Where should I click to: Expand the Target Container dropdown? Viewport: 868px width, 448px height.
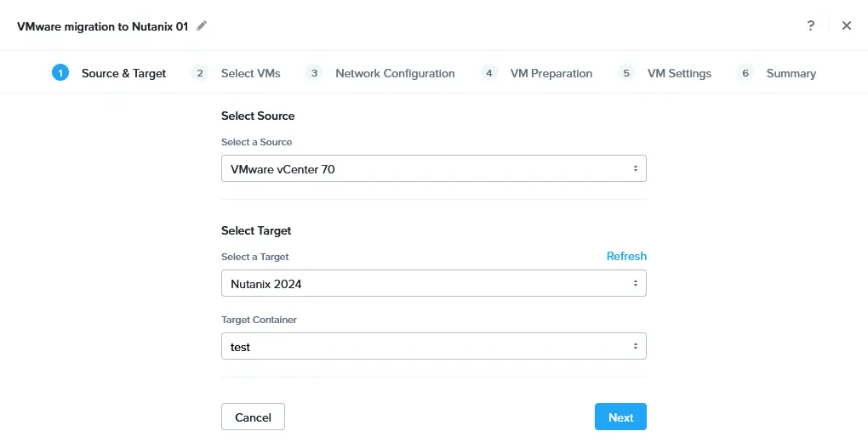[434, 346]
